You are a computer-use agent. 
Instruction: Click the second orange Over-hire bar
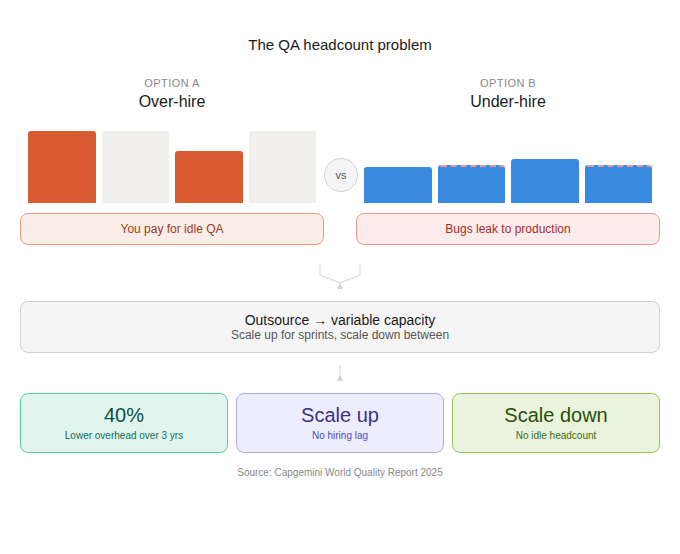coord(209,177)
